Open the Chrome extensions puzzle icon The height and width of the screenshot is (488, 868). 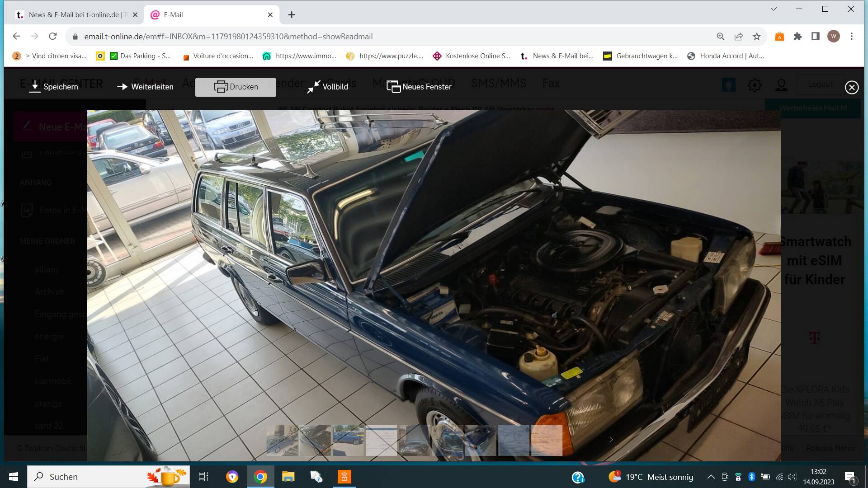point(797,37)
